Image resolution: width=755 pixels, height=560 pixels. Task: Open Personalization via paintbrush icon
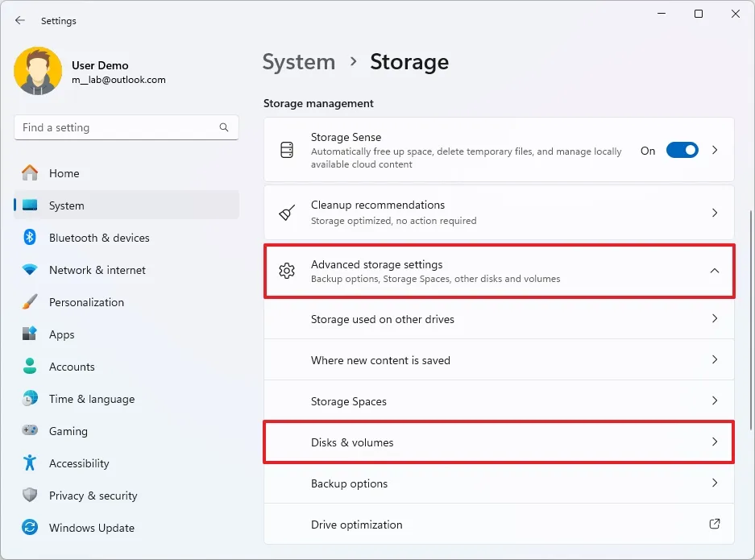(x=30, y=302)
